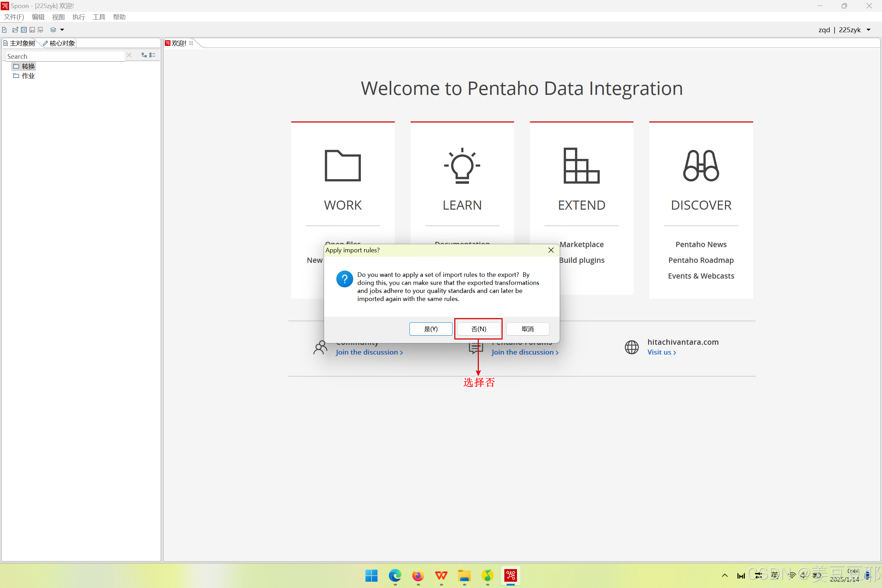Click the collapse-all tree icon

152,55
